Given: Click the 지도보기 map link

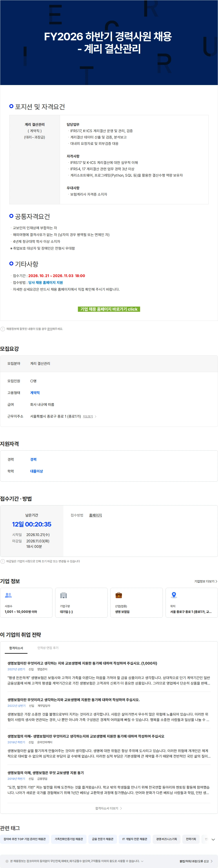Looking at the screenshot, I should pos(88,417).
